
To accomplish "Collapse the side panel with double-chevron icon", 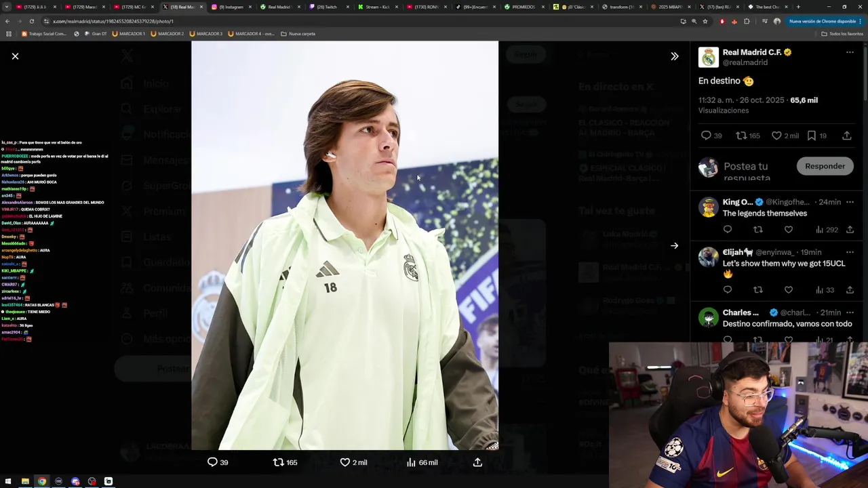I will (x=674, y=56).
